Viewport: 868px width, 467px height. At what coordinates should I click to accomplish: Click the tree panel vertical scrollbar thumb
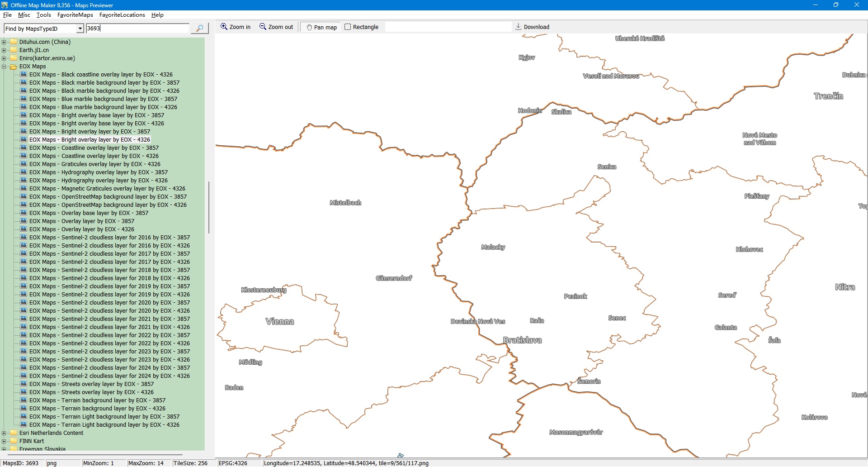pos(208,207)
